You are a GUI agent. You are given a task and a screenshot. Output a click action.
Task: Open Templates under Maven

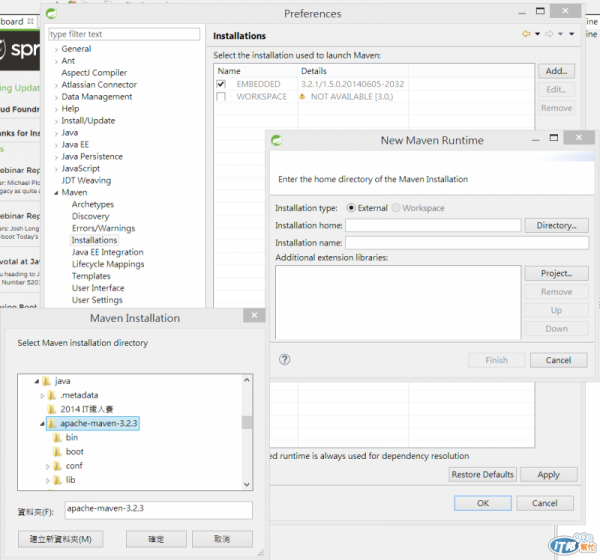point(91,276)
